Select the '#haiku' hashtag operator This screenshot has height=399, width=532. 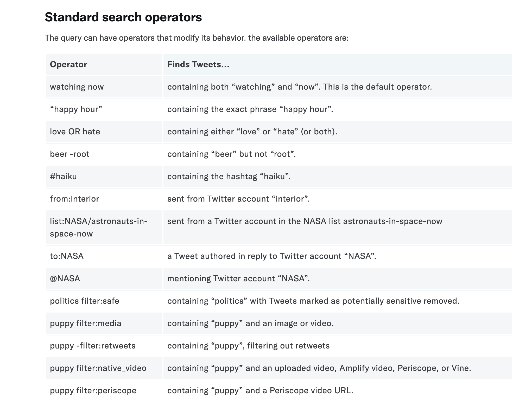[63, 176]
